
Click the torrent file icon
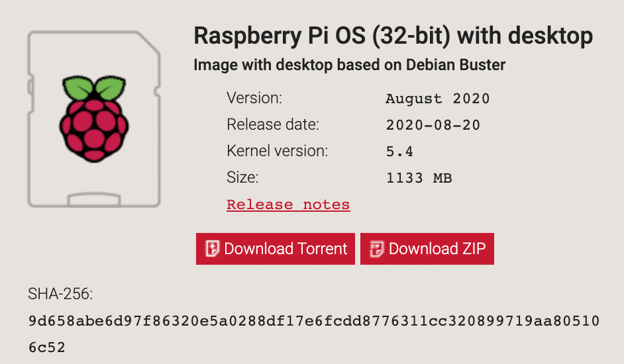(x=212, y=249)
